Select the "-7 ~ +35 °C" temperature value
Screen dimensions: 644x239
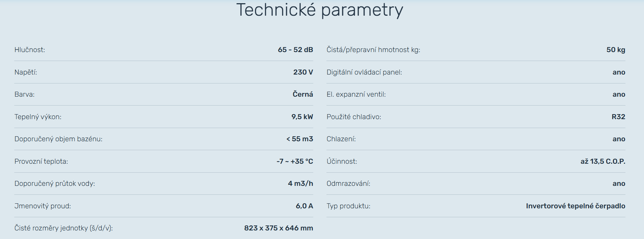tap(294, 162)
